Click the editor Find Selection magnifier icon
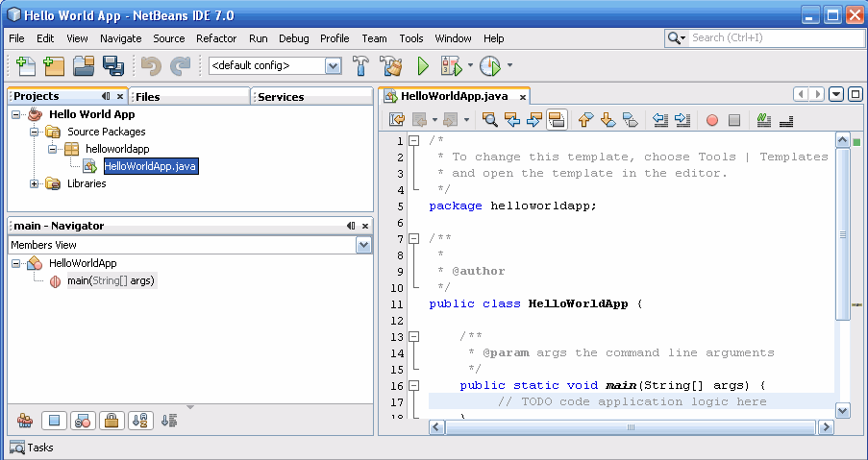This screenshot has height=460, width=868. (490, 119)
